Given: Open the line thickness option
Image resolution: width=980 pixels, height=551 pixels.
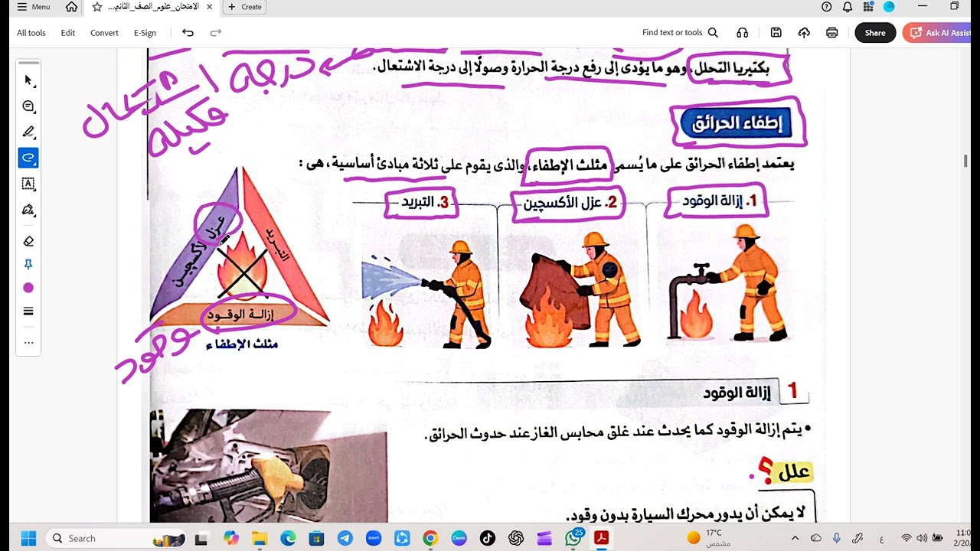Looking at the screenshot, I should (28, 311).
